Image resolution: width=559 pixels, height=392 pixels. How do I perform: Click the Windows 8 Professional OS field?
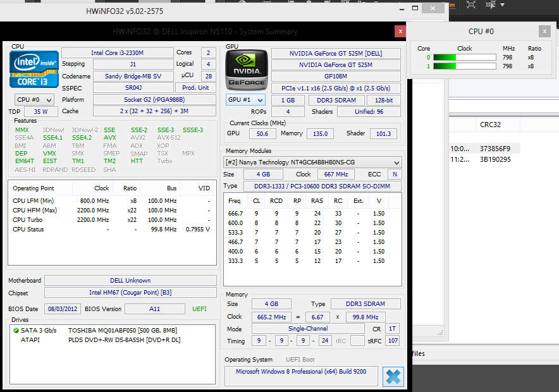pyautogui.click(x=301, y=372)
